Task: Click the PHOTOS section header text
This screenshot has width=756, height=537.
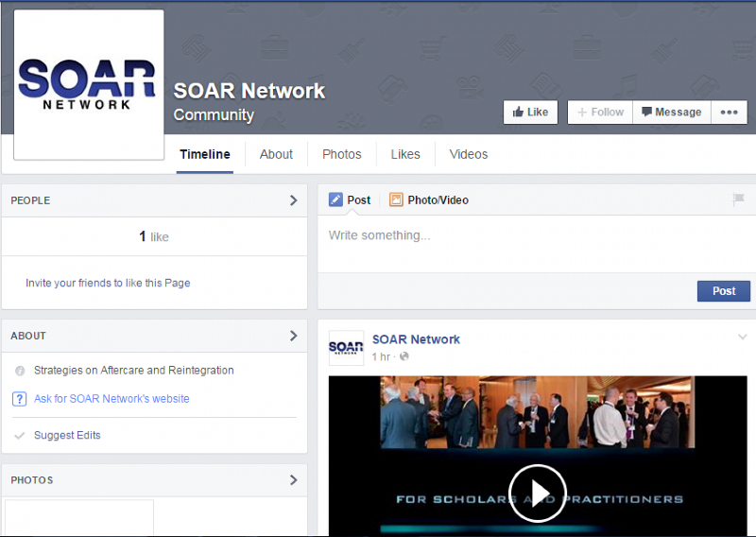Action: (x=32, y=480)
